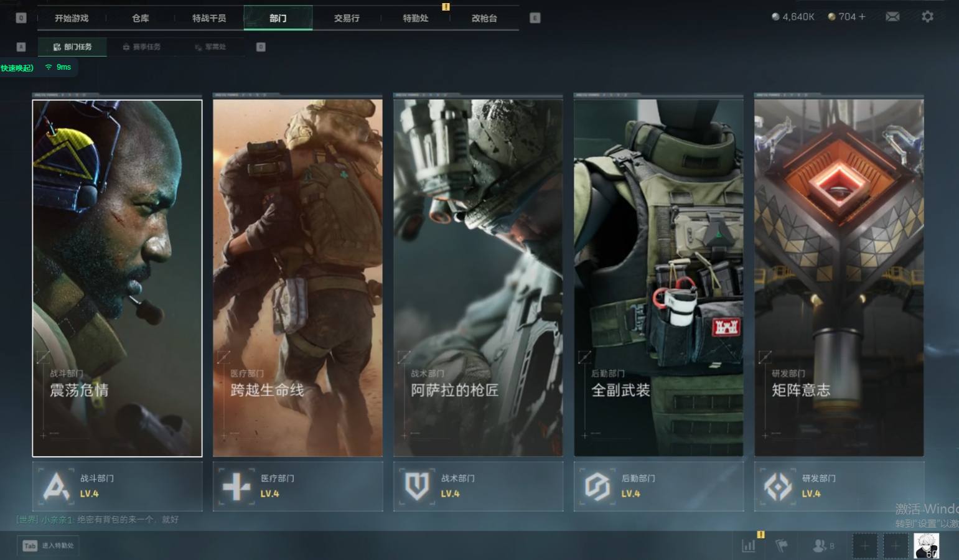Click the 研发部门 LV.4 panel

pyautogui.click(x=839, y=486)
